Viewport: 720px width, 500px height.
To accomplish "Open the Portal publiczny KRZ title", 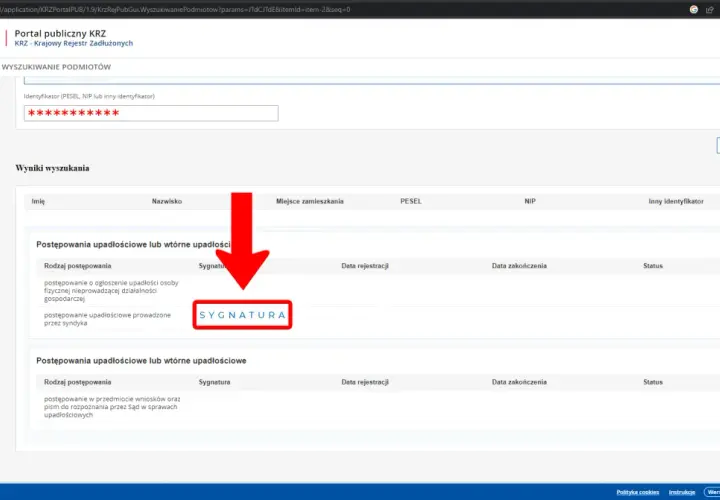I will point(60,34).
